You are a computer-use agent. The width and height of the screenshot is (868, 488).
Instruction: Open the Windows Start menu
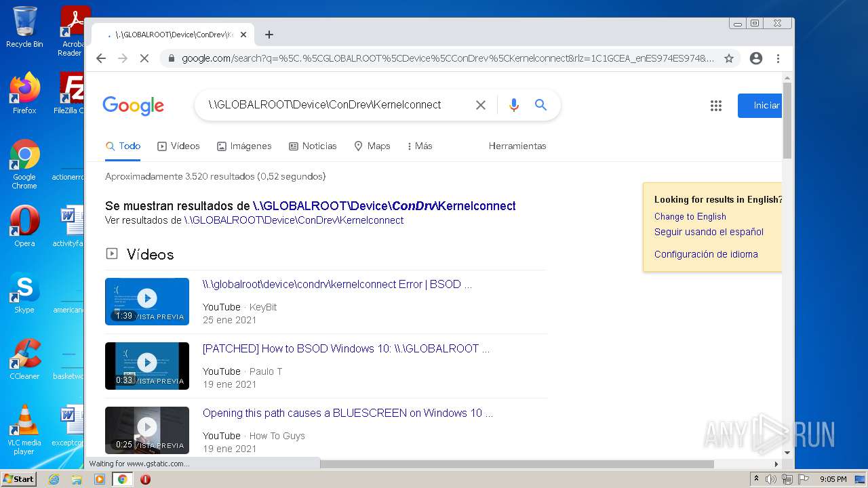point(18,479)
